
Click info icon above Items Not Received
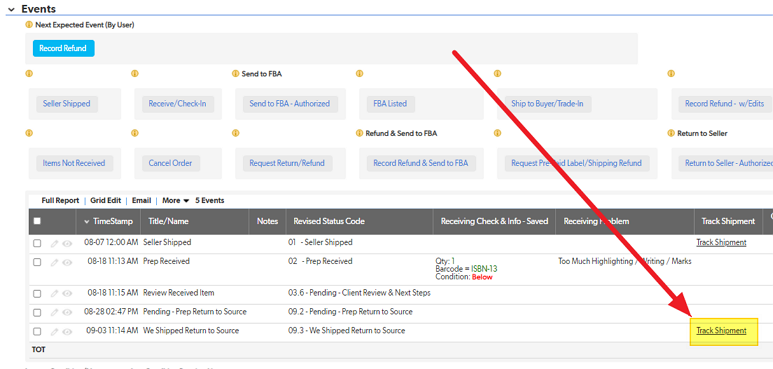tap(29, 133)
